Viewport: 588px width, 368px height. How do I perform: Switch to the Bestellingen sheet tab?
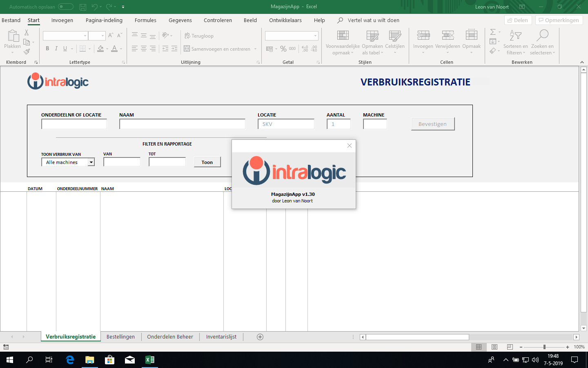120,337
